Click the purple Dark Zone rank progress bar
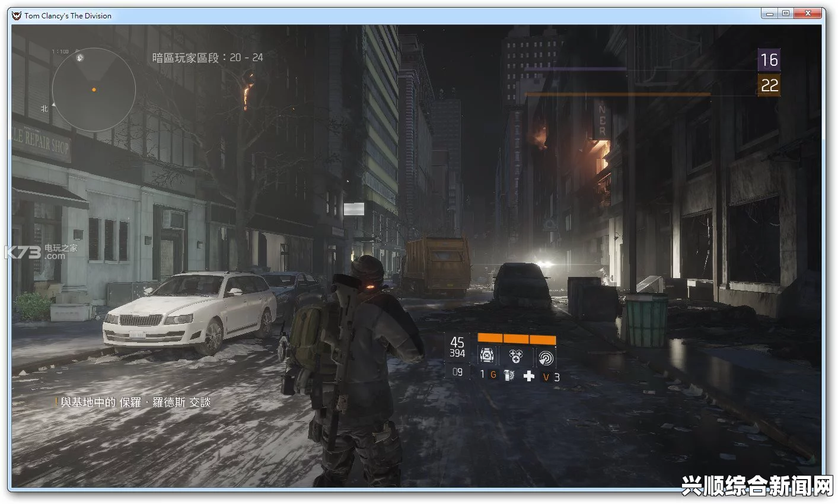Screen dimensions: 838x504 574,69
